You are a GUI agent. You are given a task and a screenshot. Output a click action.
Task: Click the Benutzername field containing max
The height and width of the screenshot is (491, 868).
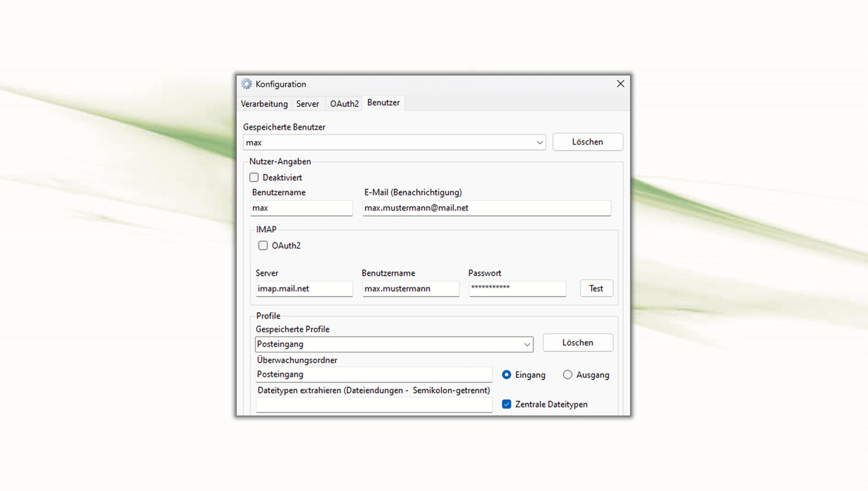click(x=301, y=208)
